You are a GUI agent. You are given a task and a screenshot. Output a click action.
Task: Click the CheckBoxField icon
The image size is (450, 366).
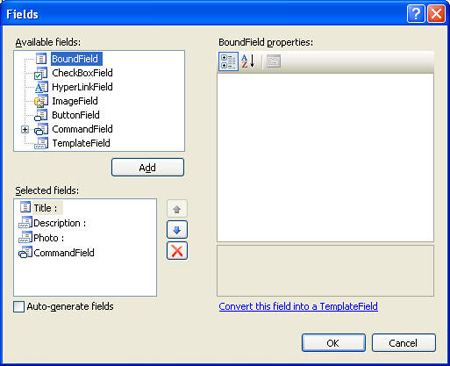point(41,73)
